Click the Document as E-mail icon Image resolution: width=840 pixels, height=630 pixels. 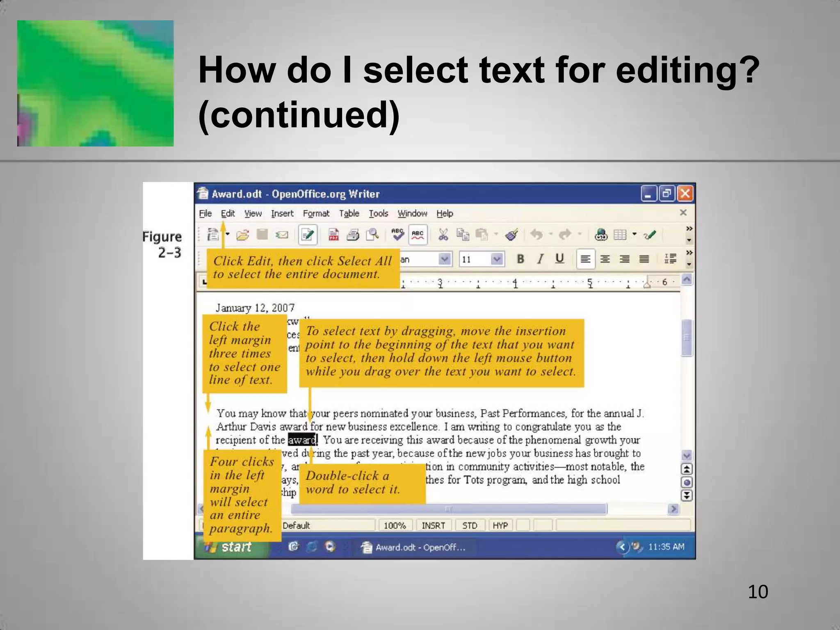tap(281, 235)
